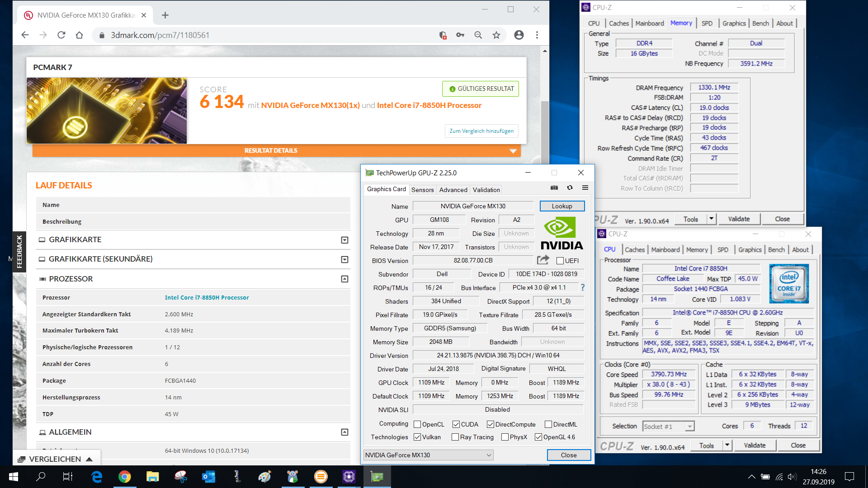The image size is (868, 488).
Task: Close the NVIDIA GeForce MX130 browser tab
Action: click(144, 15)
